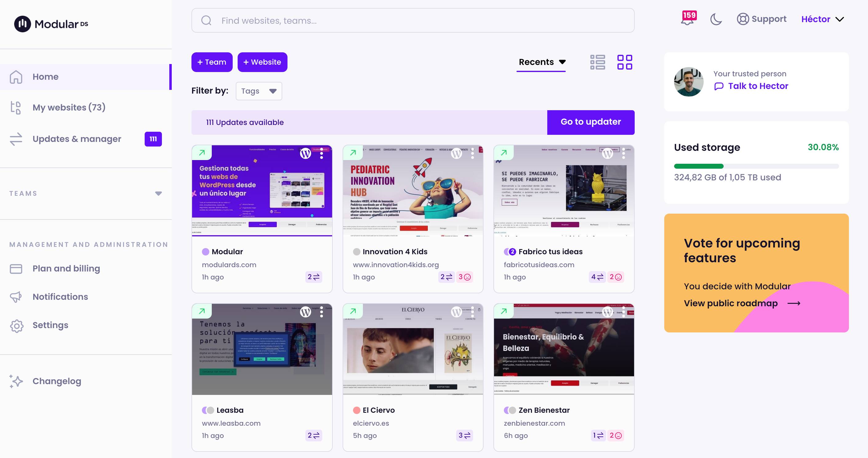Switch to compact list view
The width and height of the screenshot is (868, 458).
pos(597,62)
